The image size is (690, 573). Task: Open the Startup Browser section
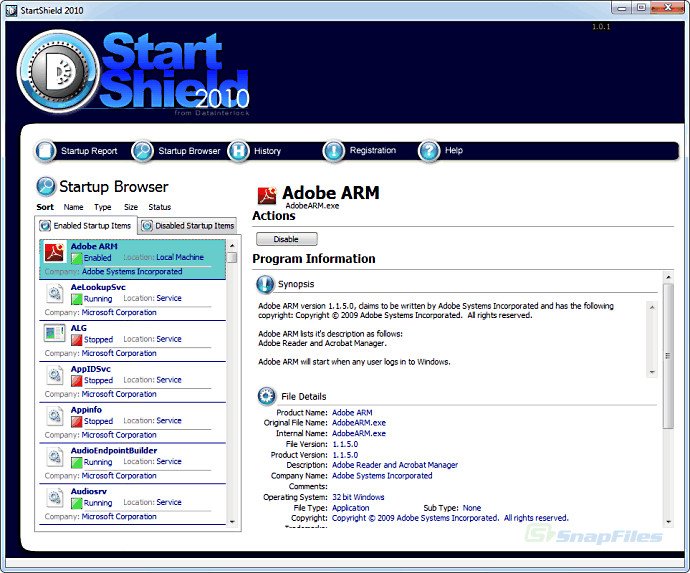coord(189,151)
